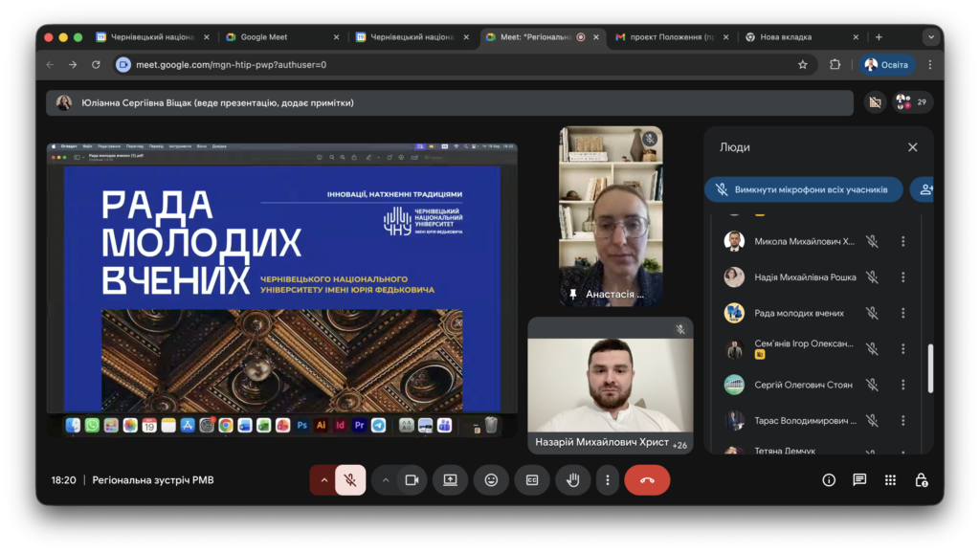This screenshot has height=553, width=980.
Task: Open more options for Сергій Олегович Стоян
Action: pyautogui.click(x=902, y=385)
